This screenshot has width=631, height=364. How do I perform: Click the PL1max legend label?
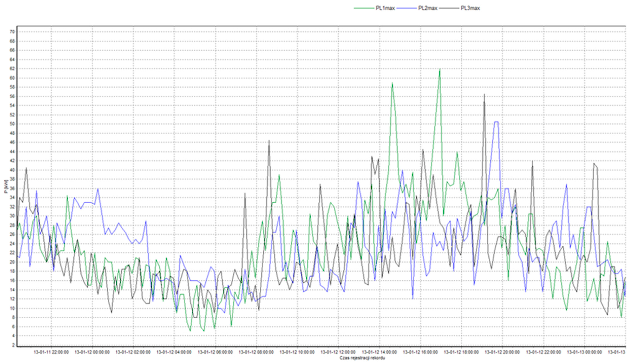click(385, 8)
